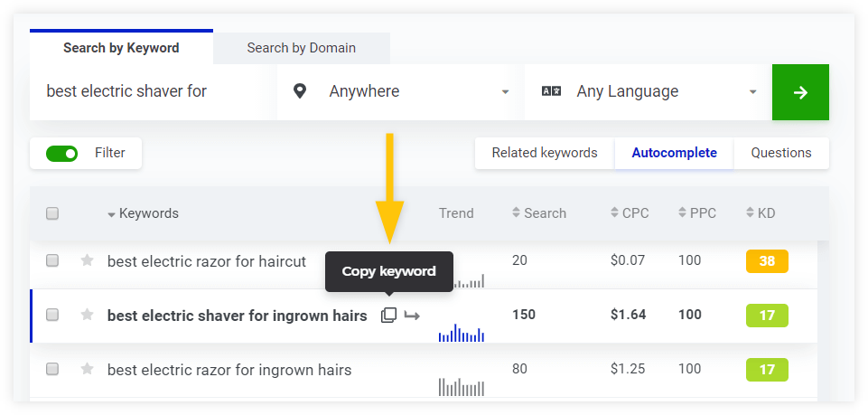Screen dimensions: 868x415
Task: Click the arrow icon next to copy keyword
Action: pos(412,316)
